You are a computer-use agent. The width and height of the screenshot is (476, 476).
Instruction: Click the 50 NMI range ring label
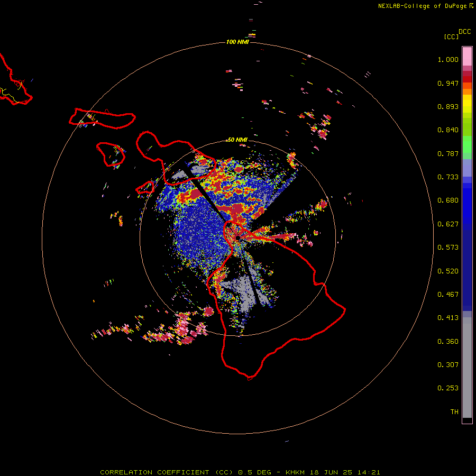[x=237, y=140]
